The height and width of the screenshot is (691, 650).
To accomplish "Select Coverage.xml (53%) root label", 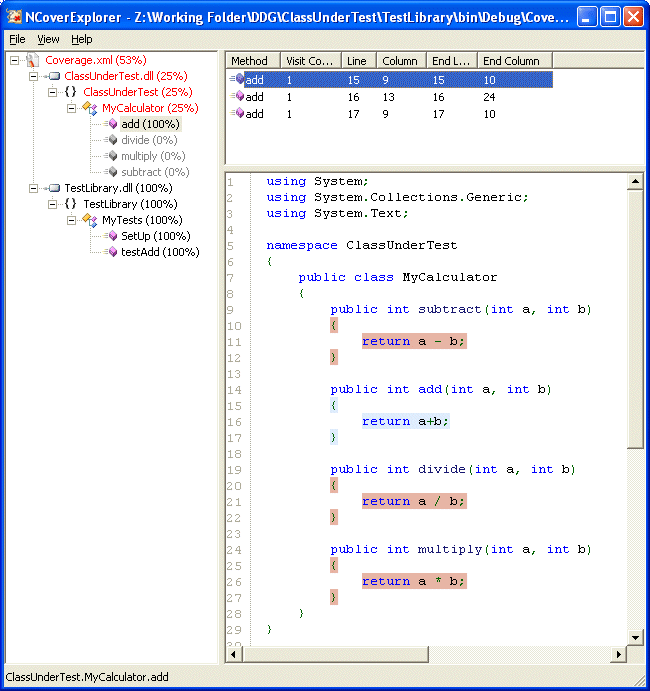I will pos(96,60).
